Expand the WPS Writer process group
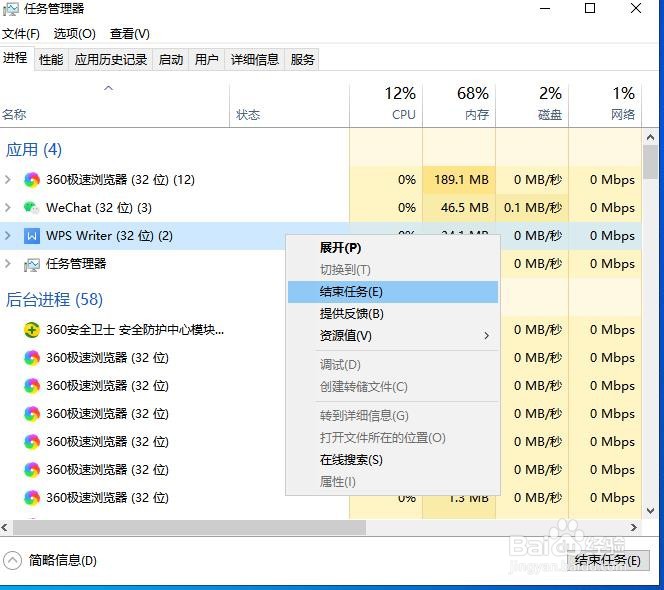This screenshot has height=590, width=664. click(8, 235)
